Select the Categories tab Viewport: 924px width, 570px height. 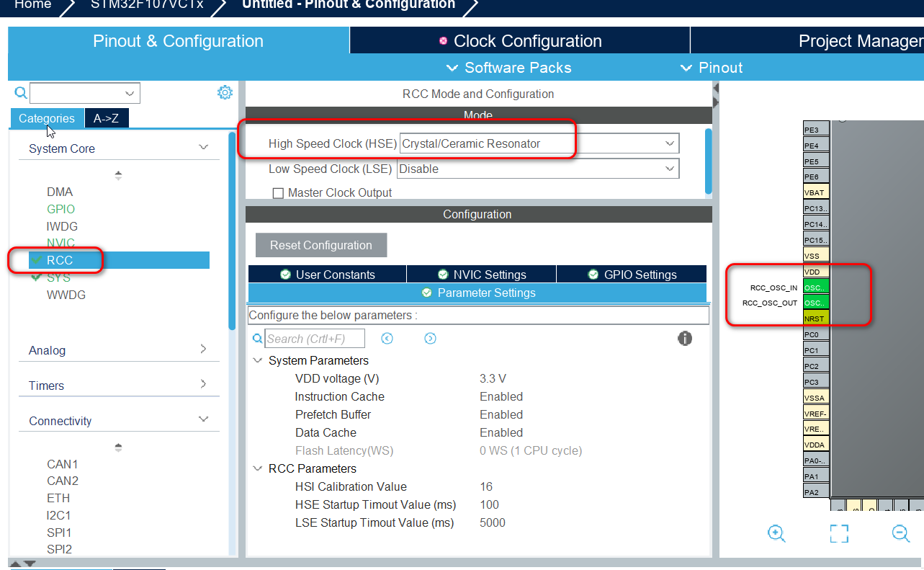(x=46, y=118)
